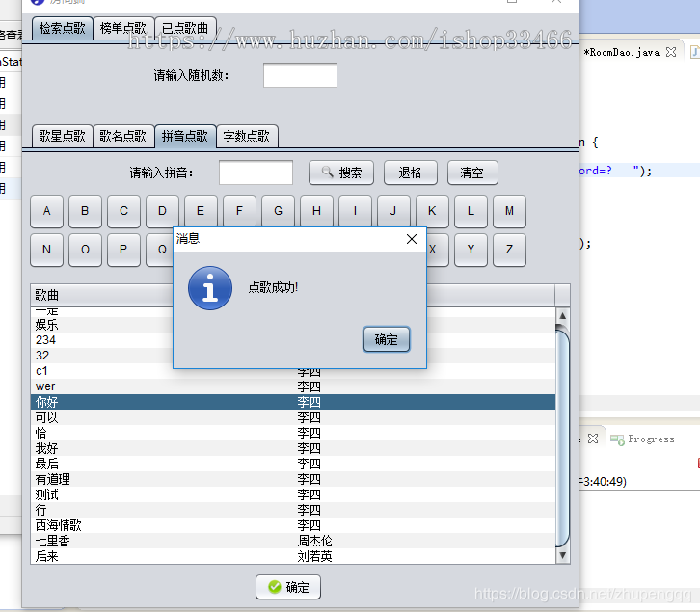Select the song row 恰
The image size is (700, 612).
tap(293, 433)
